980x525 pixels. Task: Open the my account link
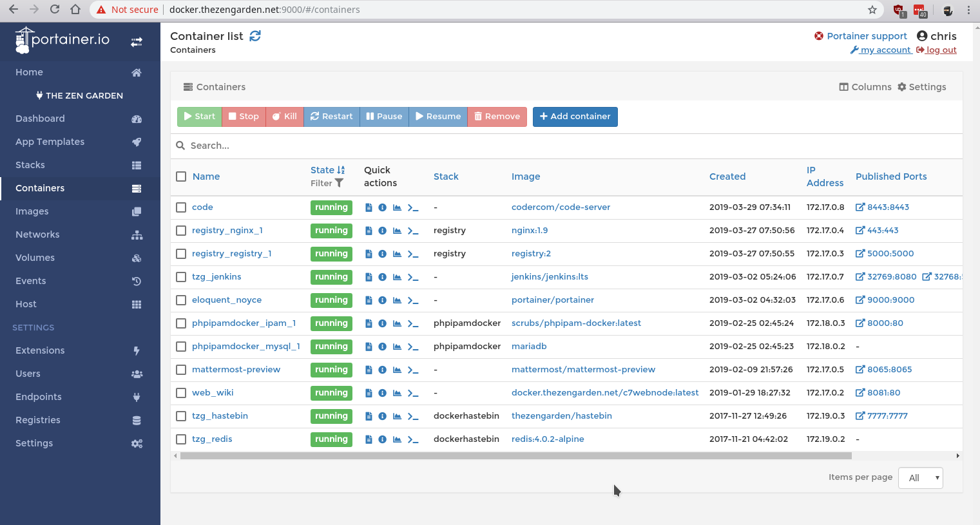[881, 50]
